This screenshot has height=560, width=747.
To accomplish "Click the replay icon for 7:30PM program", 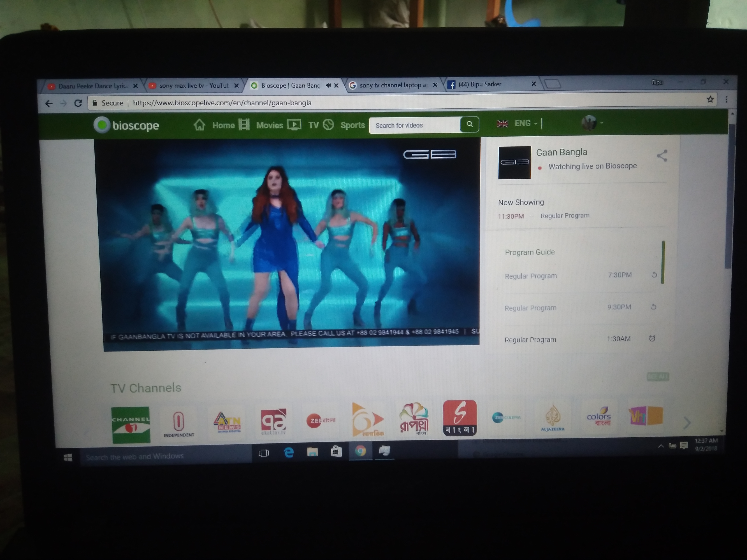I will [x=654, y=275].
